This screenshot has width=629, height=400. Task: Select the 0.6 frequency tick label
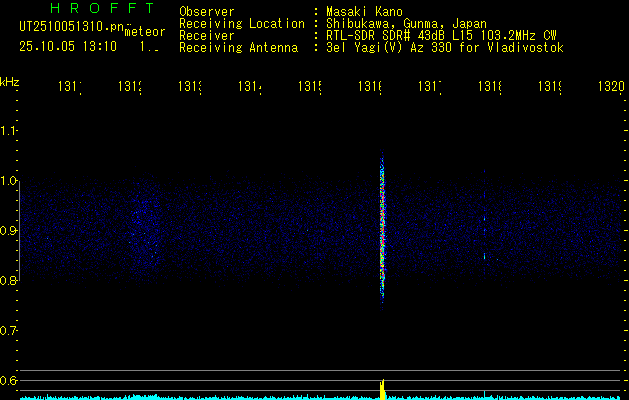[9, 381]
